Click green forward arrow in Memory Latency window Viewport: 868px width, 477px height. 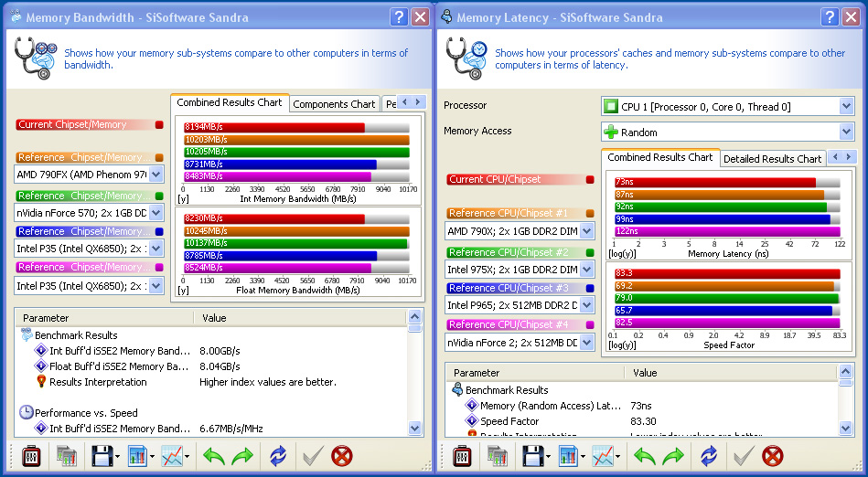[x=672, y=456]
